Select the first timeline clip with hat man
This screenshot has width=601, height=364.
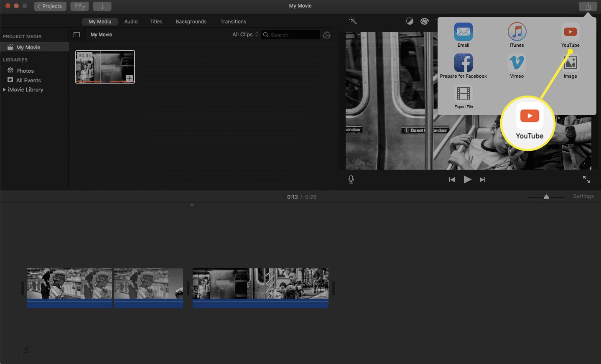pos(69,288)
